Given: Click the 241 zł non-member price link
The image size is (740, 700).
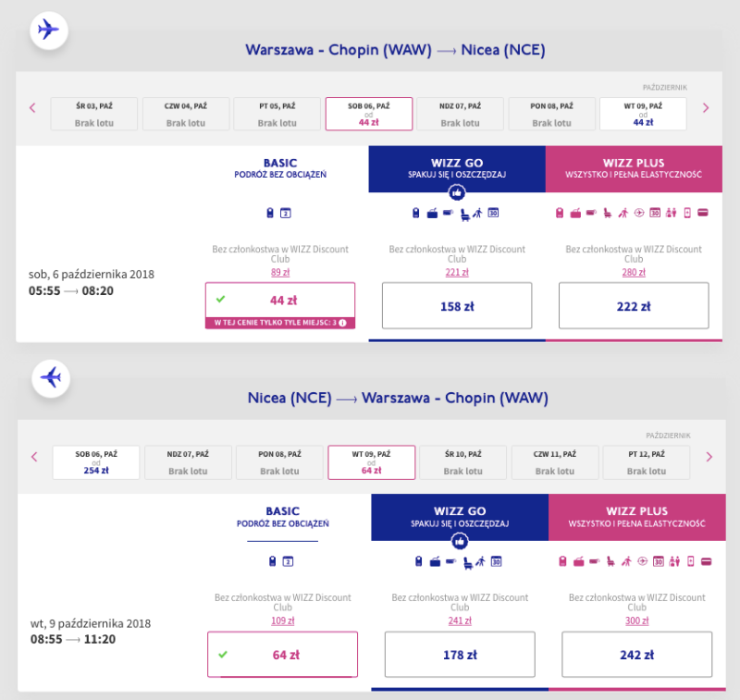Looking at the screenshot, I should coord(460,620).
